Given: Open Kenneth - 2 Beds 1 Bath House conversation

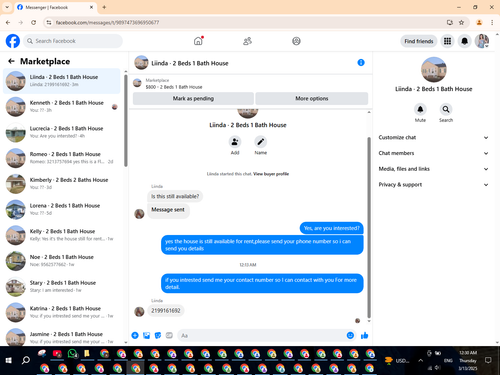Looking at the screenshot, I should click(62, 106).
